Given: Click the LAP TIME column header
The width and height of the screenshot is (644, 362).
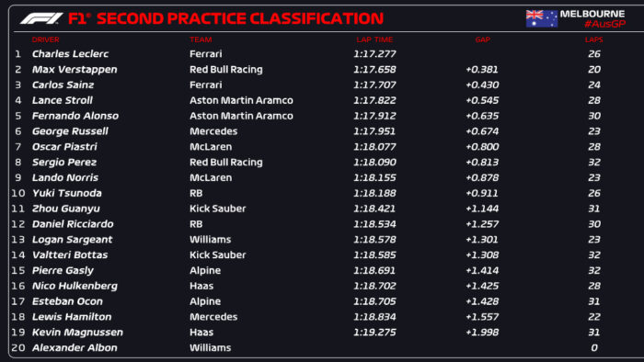Looking at the screenshot, I should tap(374, 40).
